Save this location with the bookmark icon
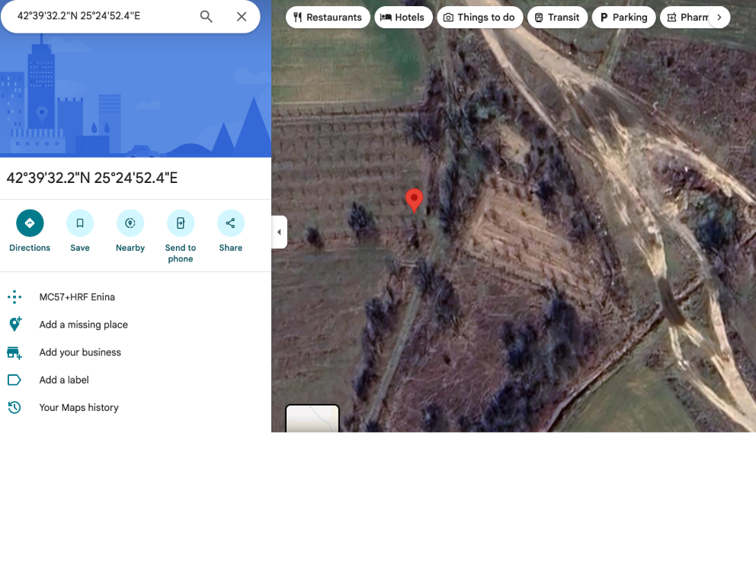Viewport: 756px width, 567px height. (80, 223)
